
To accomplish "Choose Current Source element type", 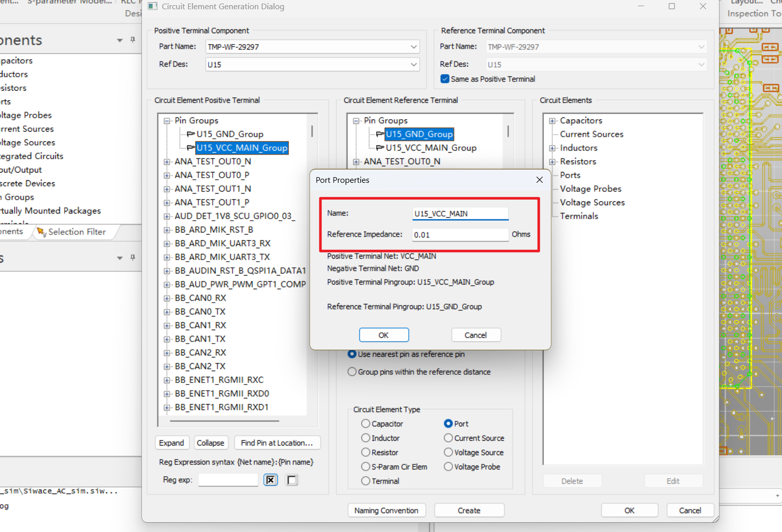I will click(x=448, y=438).
